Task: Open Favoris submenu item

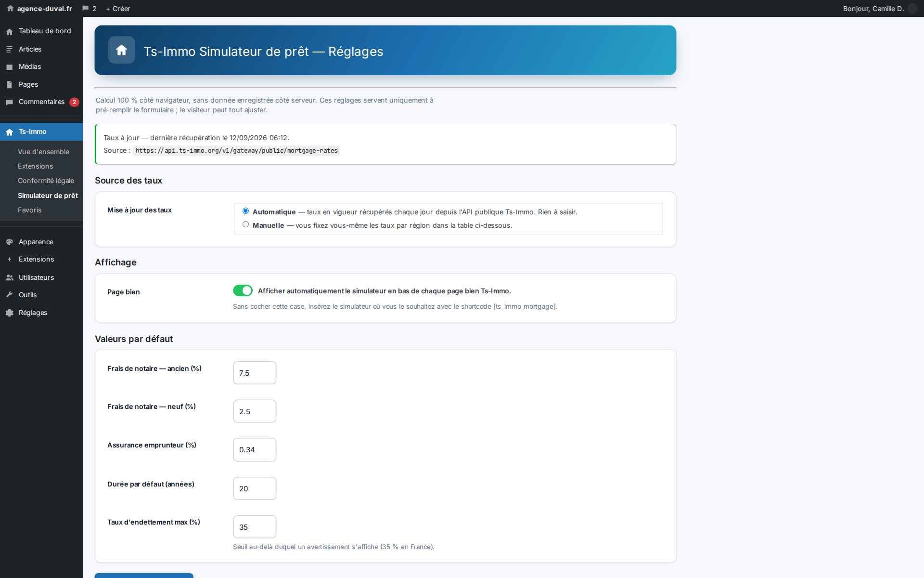Action: 30,210
